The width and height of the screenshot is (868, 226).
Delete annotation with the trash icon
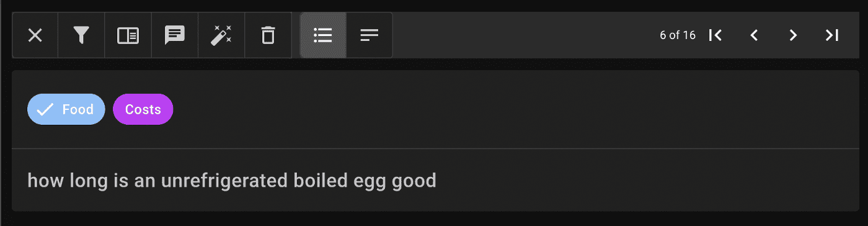coord(268,35)
